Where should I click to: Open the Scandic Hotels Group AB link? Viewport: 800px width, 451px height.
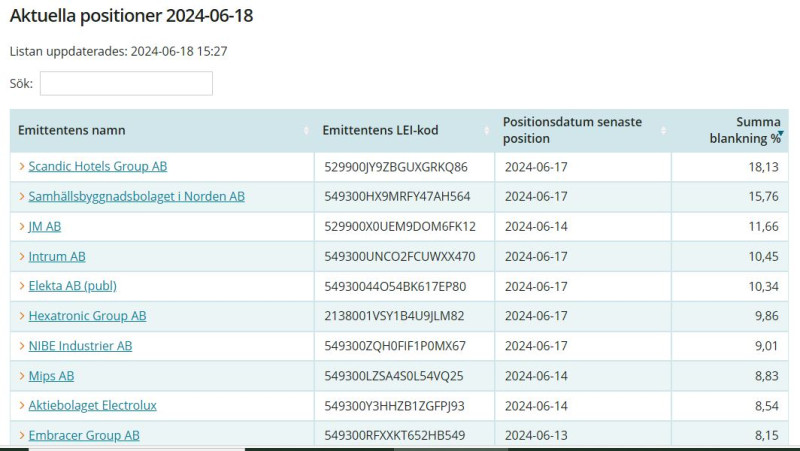point(97,166)
